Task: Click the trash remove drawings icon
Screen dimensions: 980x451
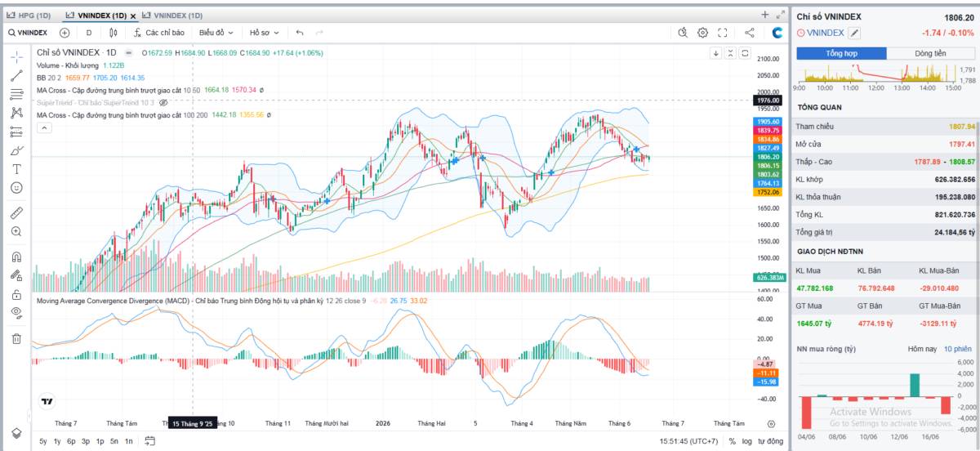Action: point(16,338)
